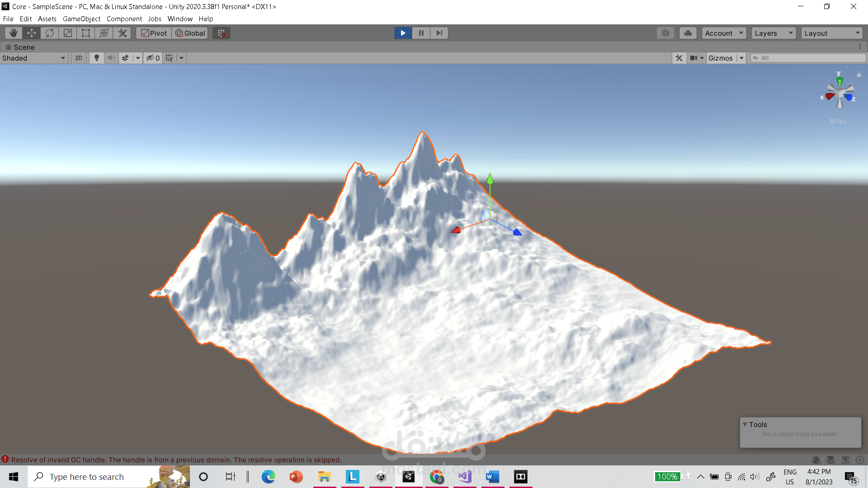Open the cloud services icon

(688, 33)
